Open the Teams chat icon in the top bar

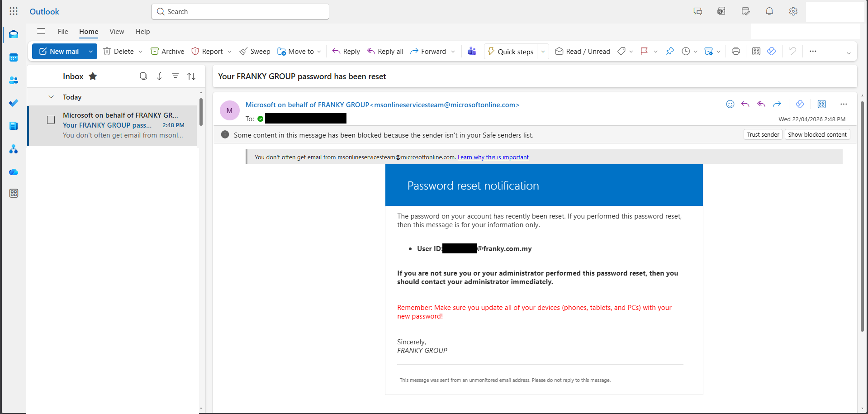click(698, 11)
